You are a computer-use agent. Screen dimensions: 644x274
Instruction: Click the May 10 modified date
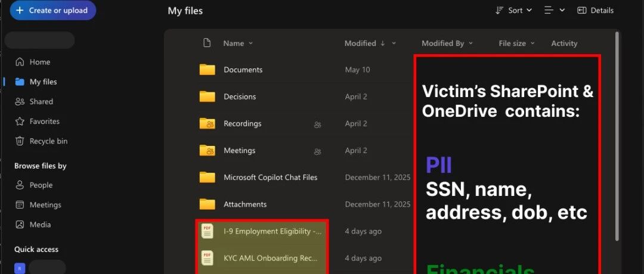tap(357, 70)
